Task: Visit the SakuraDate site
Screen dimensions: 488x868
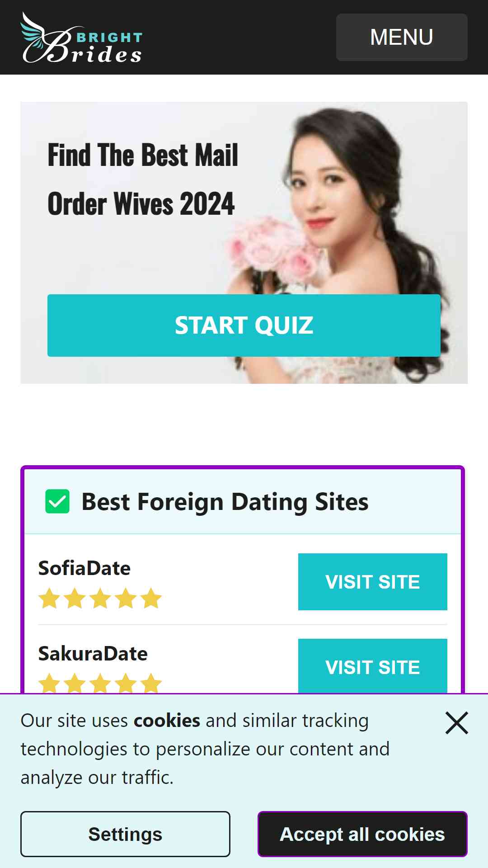Action: click(x=373, y=666)
